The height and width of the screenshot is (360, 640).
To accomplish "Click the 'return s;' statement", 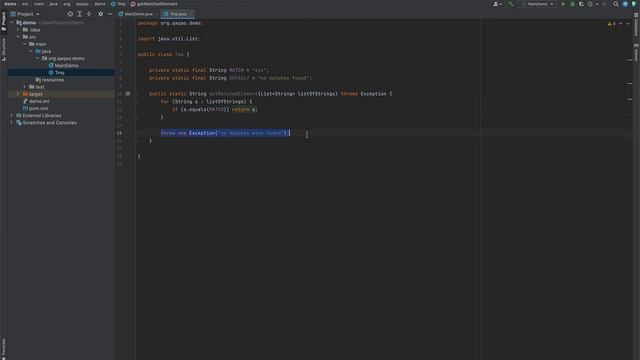I will tap(244, 109).
